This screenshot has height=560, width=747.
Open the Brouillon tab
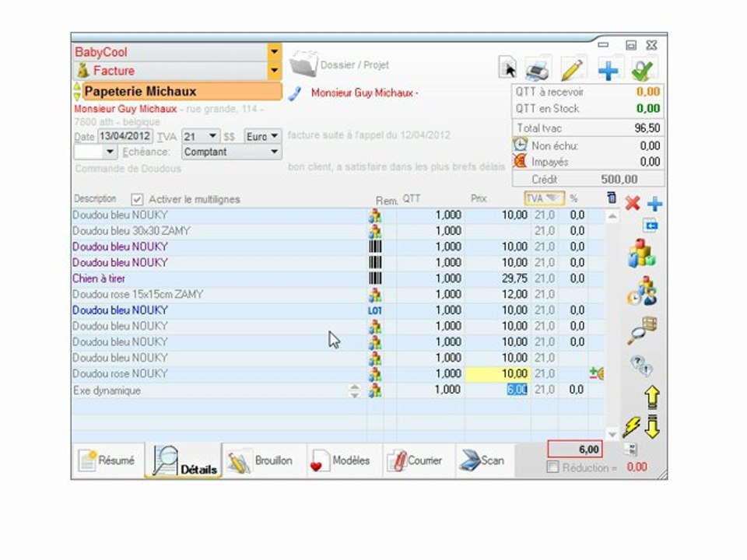coord(264,461)
